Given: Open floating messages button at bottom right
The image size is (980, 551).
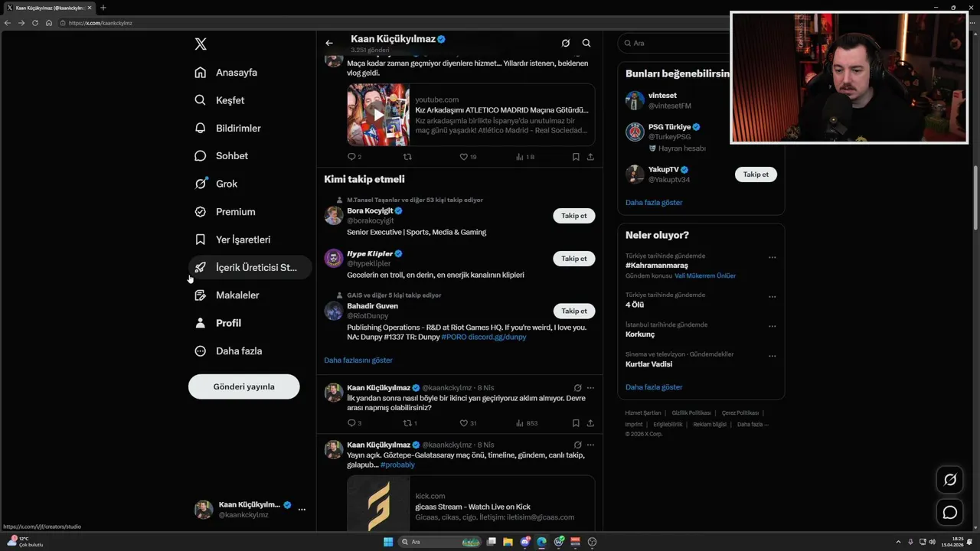Looking at the screenshot, I should (950, 513).
